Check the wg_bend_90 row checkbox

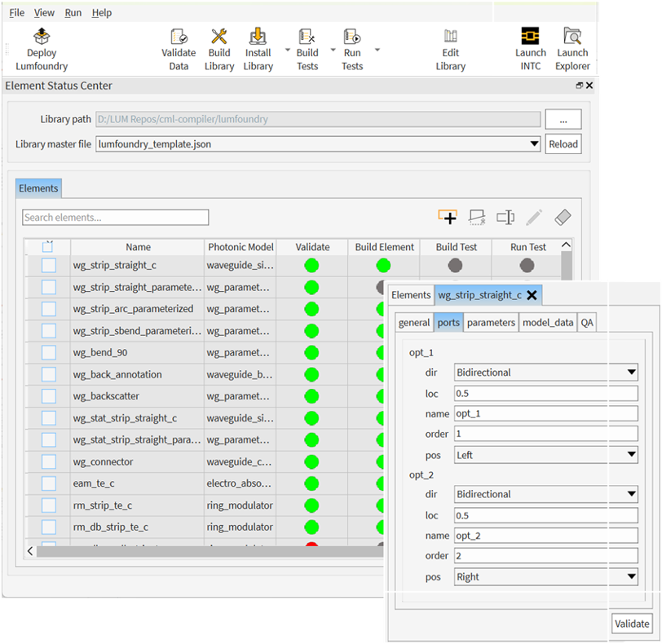49,353
